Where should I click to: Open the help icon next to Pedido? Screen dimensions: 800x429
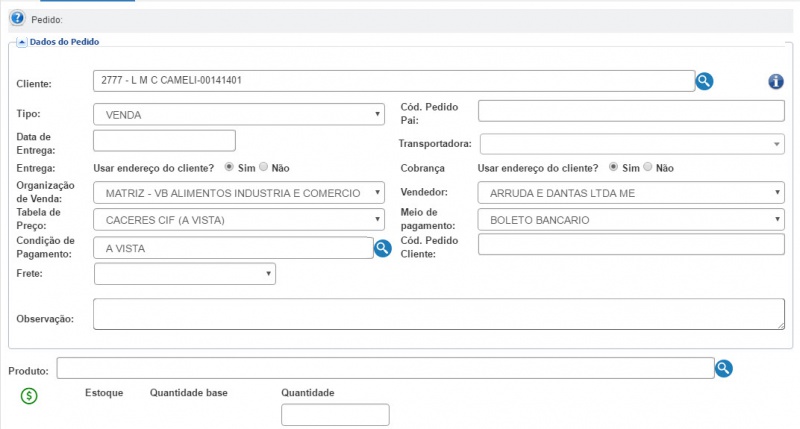(x=17, y=18)
